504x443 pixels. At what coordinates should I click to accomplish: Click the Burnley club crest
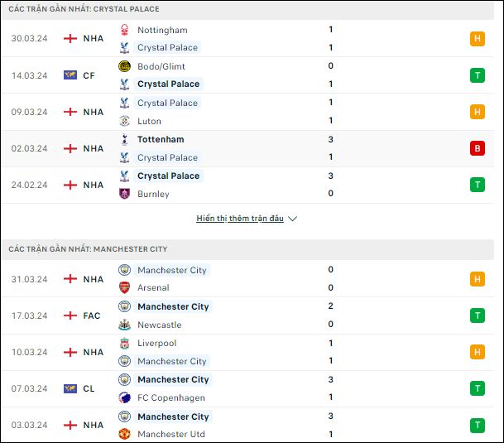pyautogui.click(x=124, y=194)
